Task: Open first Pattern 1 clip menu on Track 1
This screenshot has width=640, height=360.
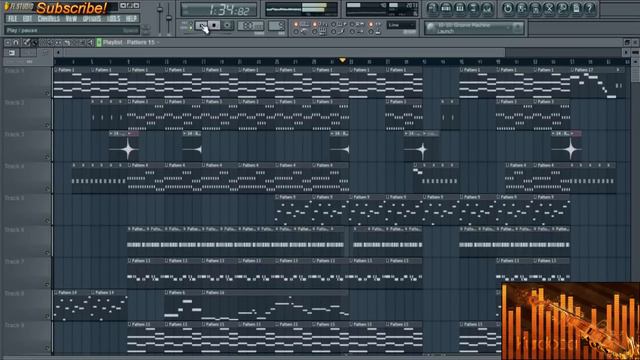Action: coord(56,70)
